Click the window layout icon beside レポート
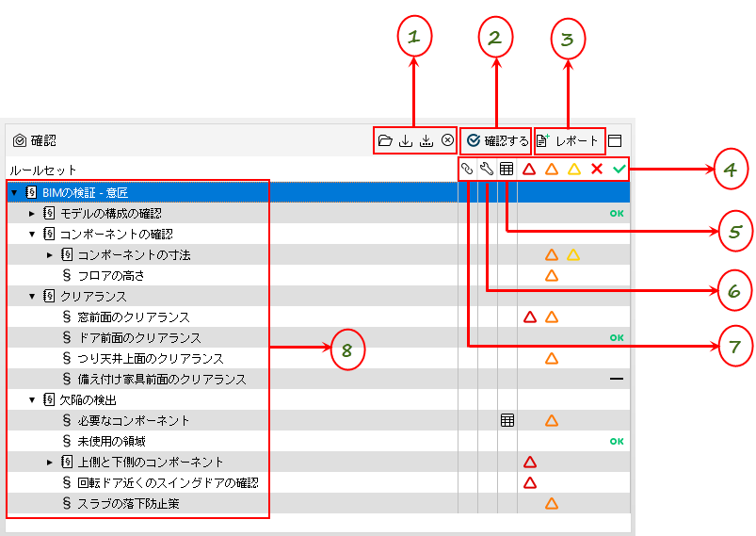This screenshot has height=536, width=756. [x=615, y=141]
